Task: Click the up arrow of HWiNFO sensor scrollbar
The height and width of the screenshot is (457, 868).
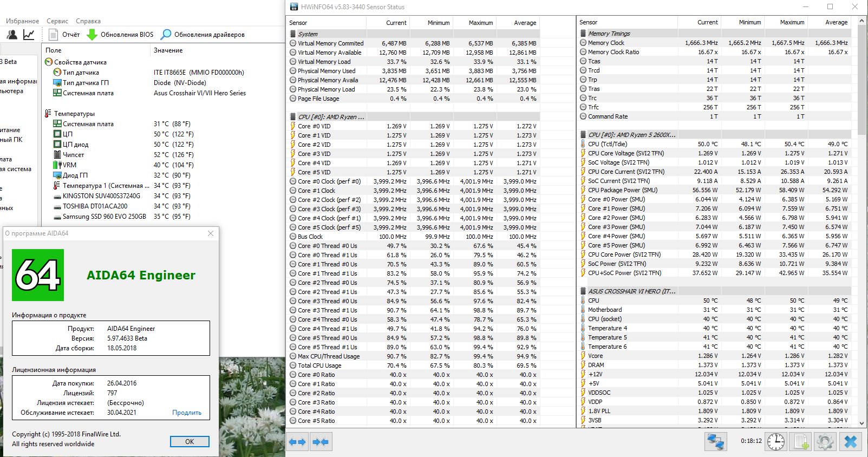Action: pos(862,21)
